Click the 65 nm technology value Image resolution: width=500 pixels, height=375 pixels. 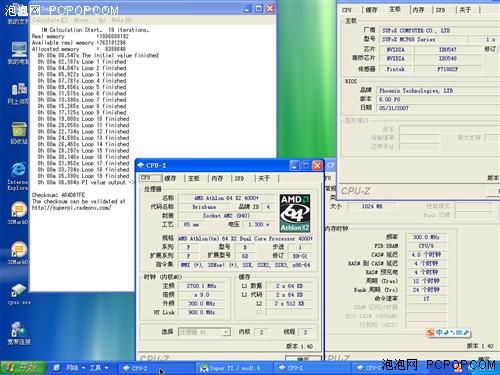191,224
